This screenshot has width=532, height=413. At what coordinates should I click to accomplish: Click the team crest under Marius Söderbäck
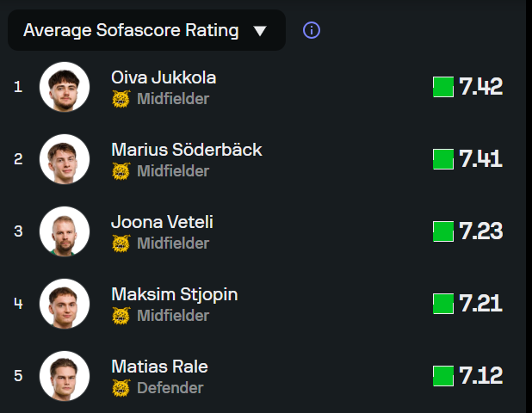[121, 171]
